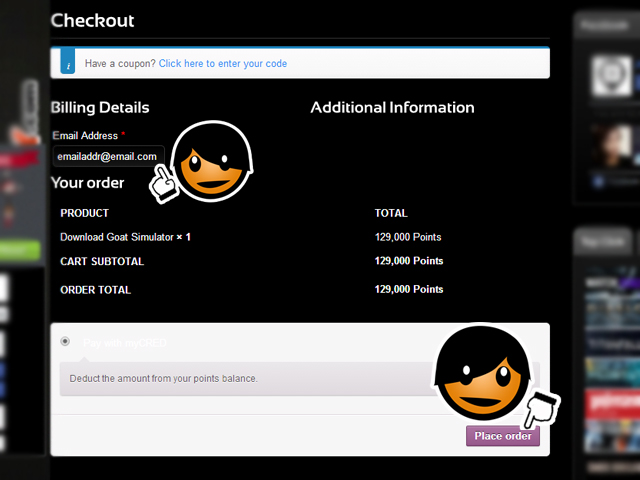Click the Pay with myCRED payment label
640x480 pixels.
click(124, 342)
